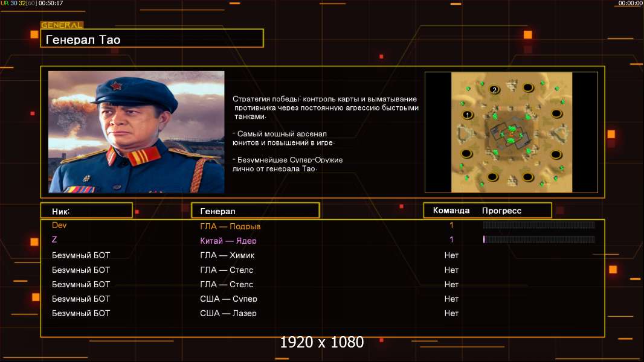Click 'США — Лазер' general entry
The image size is (644, 362).
pos(228,313)
